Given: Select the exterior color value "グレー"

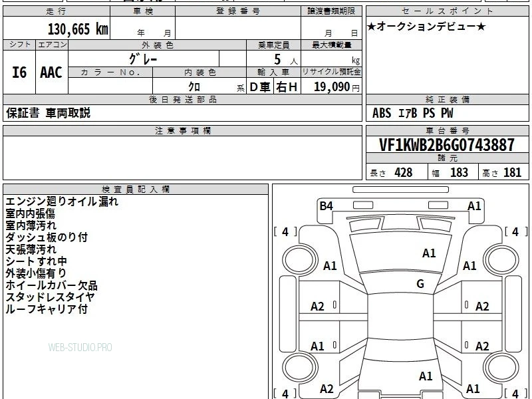Looking at the screenshot, I should coord(143,59).
